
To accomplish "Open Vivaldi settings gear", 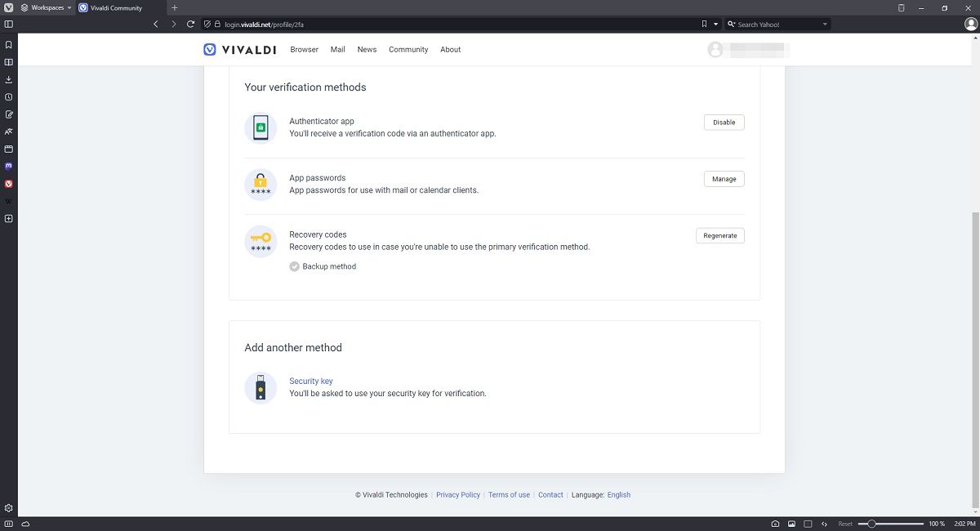I will [x=8, y=507].
